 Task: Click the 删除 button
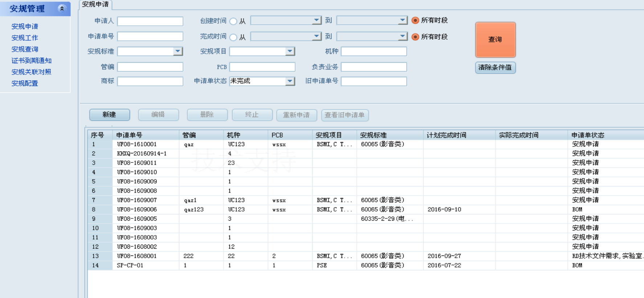207,115
